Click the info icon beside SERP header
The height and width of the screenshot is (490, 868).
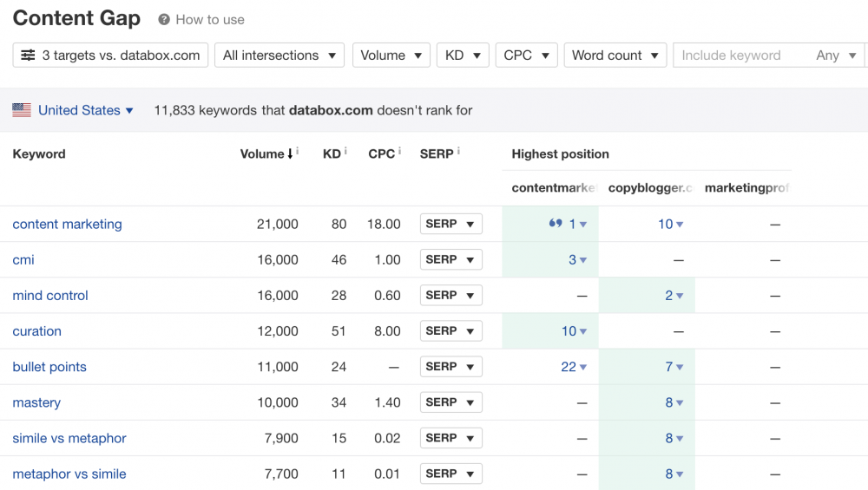tap(458, 151)
